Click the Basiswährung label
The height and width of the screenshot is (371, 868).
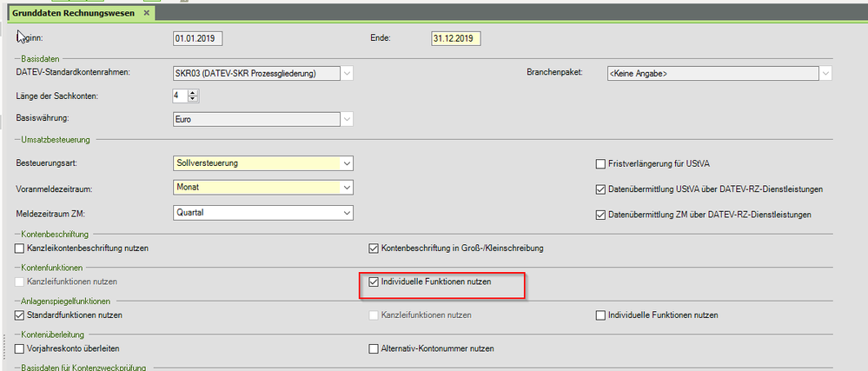pyautogui.click(x=43, y=119)
